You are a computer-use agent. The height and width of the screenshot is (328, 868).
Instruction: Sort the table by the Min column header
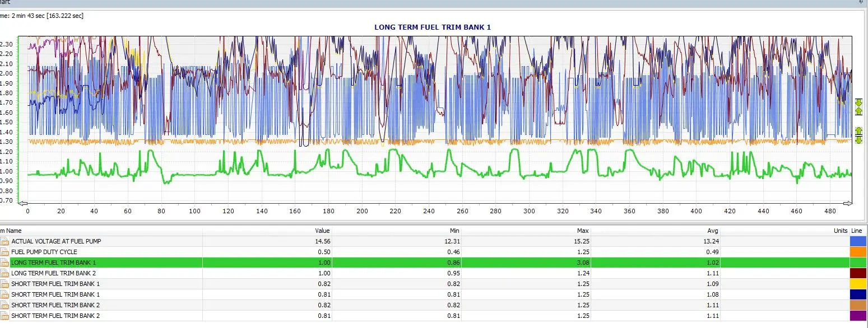pos(455,231)
